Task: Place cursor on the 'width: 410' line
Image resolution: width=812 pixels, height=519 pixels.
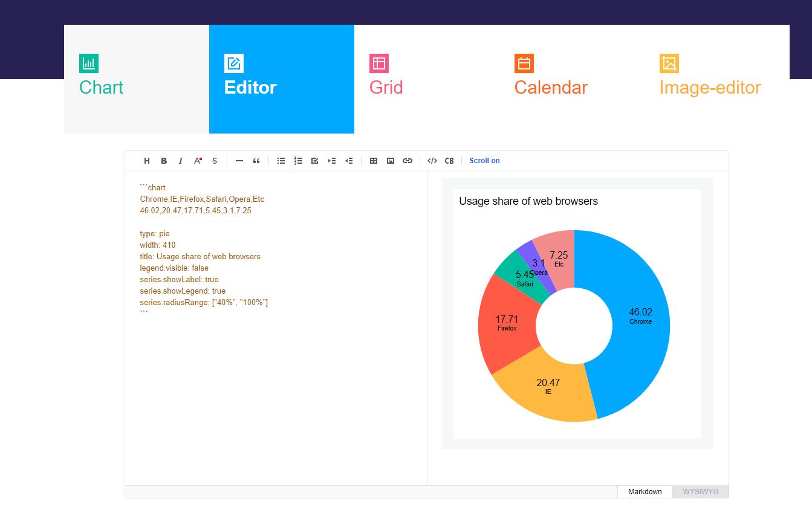Action: click(158, 245)
